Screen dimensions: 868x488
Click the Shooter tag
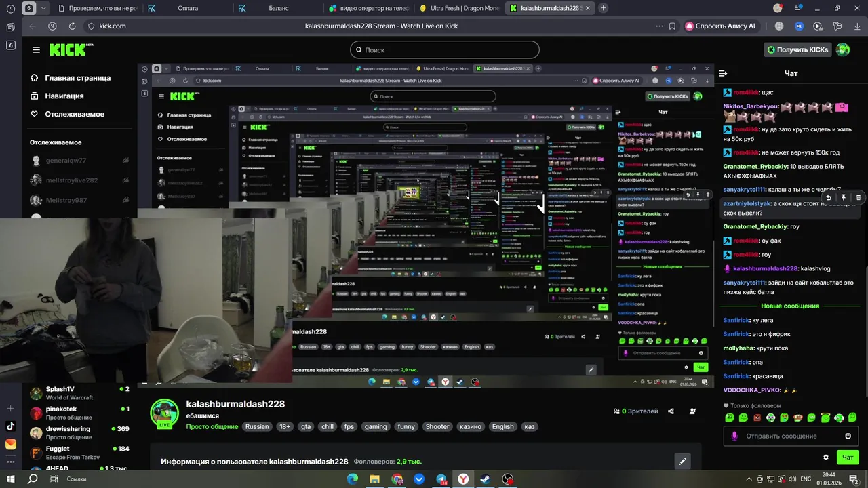[437, 426]
